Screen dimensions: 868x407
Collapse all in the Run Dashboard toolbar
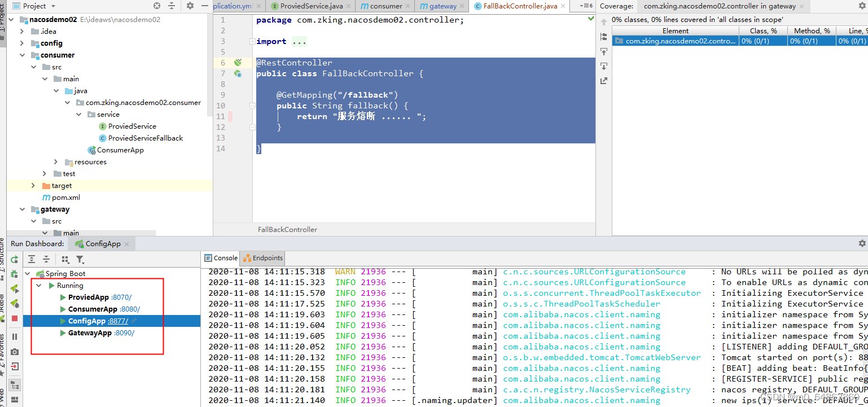click(x=46, y=259)
